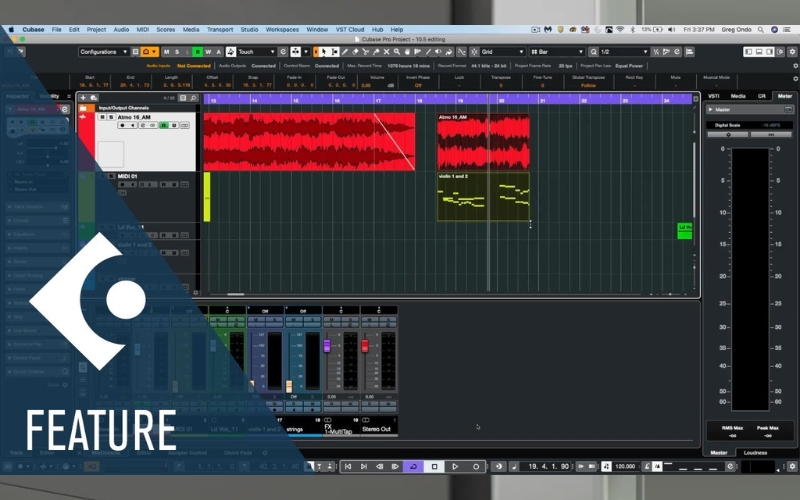Adjust the red Stereo Out fader
800x500 pixels.
pyautogui.click(x=365, y=346)
